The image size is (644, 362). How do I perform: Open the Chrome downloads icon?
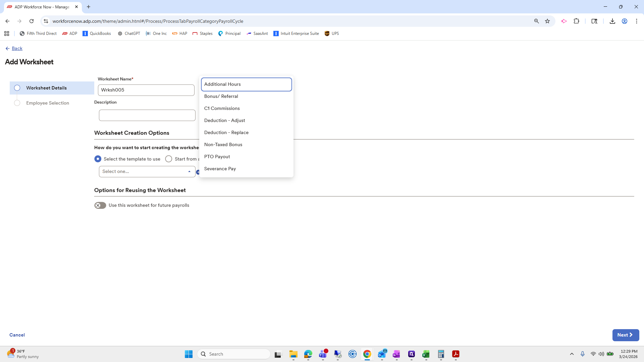[612, 21]
